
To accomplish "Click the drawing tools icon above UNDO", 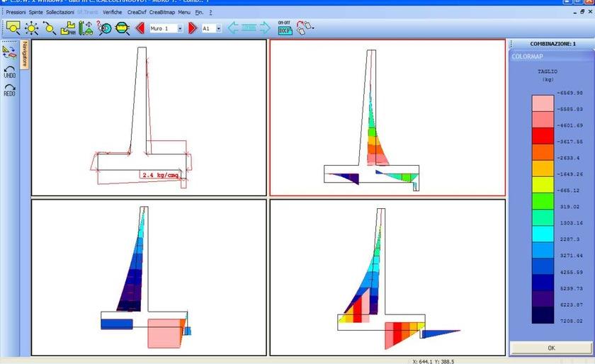I will point(10,51).
